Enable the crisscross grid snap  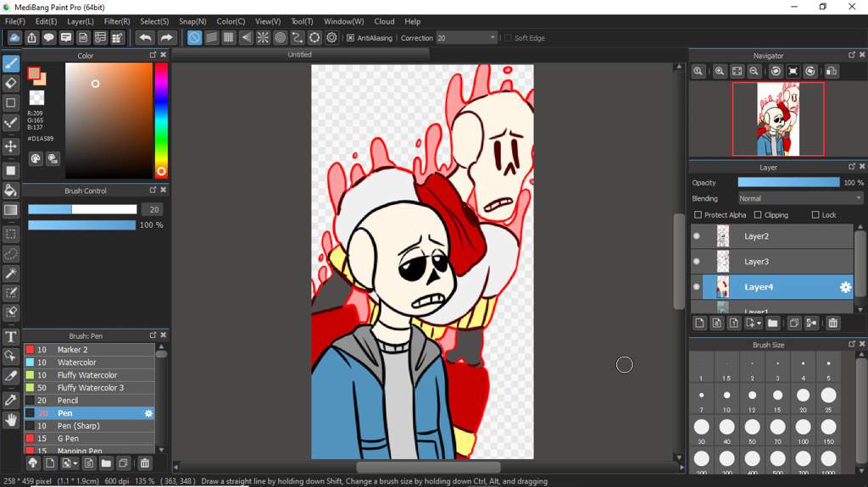(229, 37)
